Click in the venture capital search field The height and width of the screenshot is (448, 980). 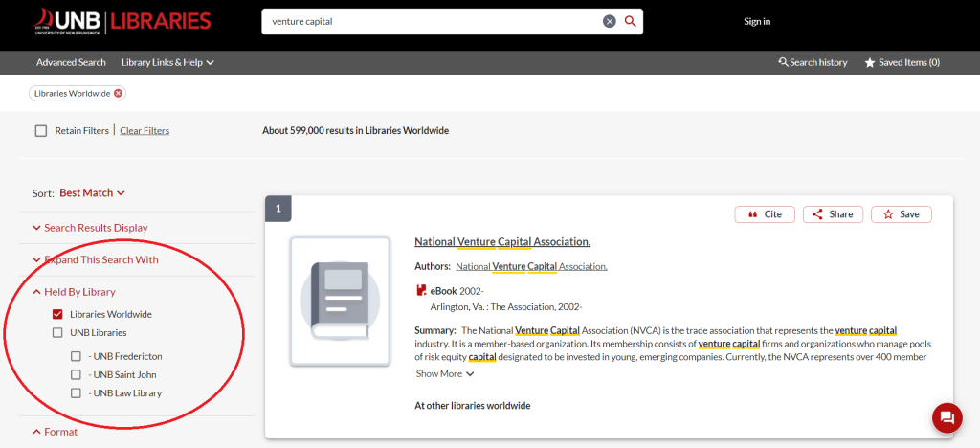(x=432, y=21)
